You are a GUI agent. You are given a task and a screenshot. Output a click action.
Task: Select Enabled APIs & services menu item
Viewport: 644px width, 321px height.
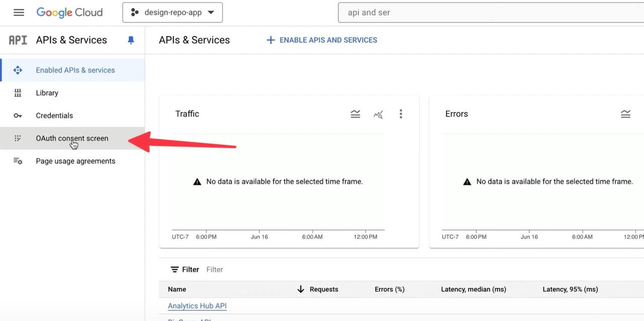(75, 70)
